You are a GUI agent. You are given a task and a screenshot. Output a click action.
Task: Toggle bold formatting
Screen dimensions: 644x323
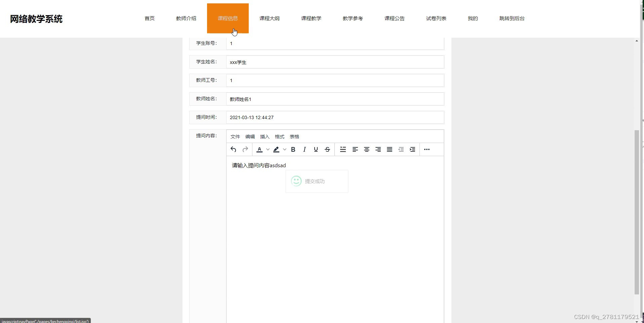[x=293, y=149]
